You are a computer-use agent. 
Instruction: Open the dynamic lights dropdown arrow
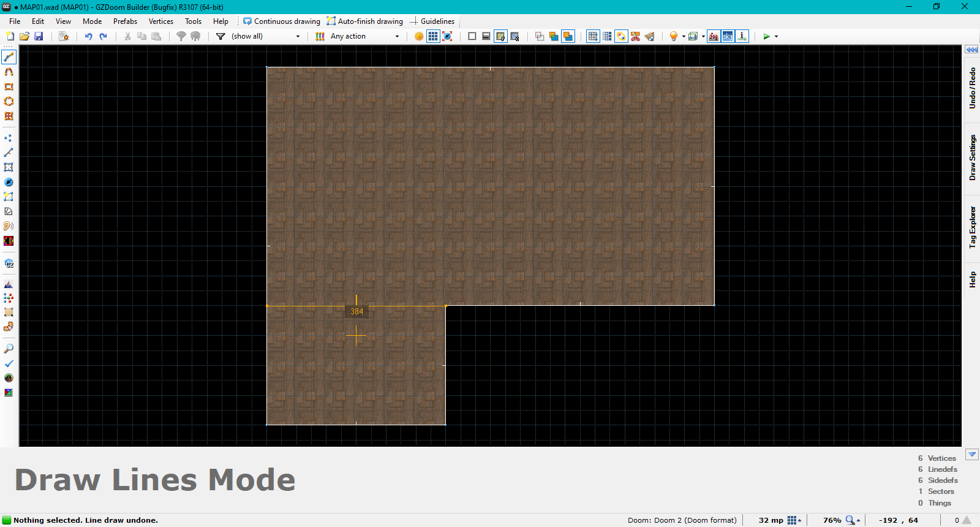point(684,37)
